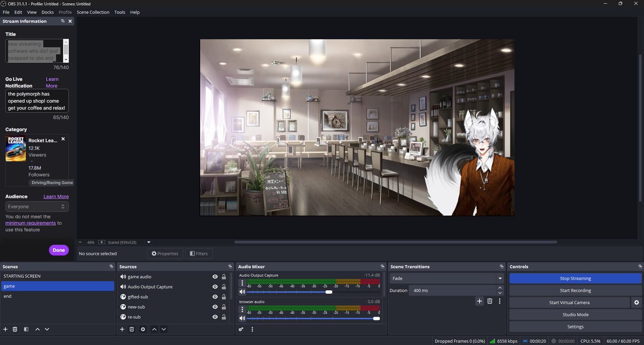Decrease transition Duration with the down stepper

click(x=500, y=293)
